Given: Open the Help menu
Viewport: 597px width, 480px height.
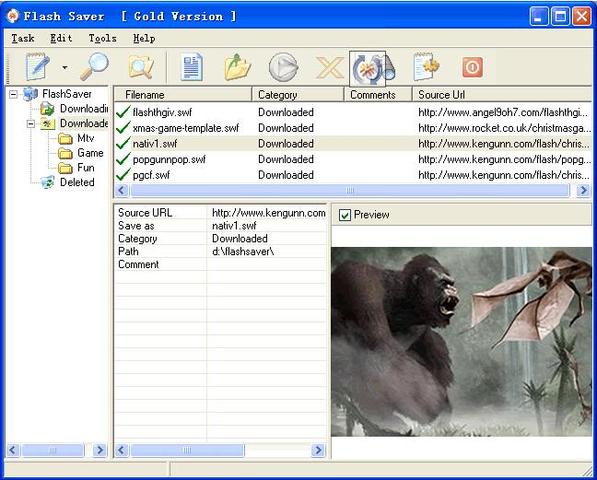Looking at the screenshot, I should 144,38.
